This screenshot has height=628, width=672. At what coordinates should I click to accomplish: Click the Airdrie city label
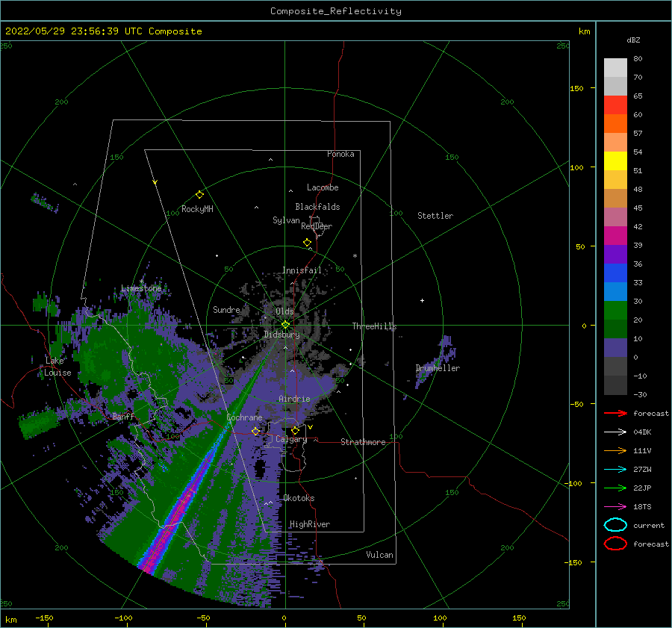[294, 399]
